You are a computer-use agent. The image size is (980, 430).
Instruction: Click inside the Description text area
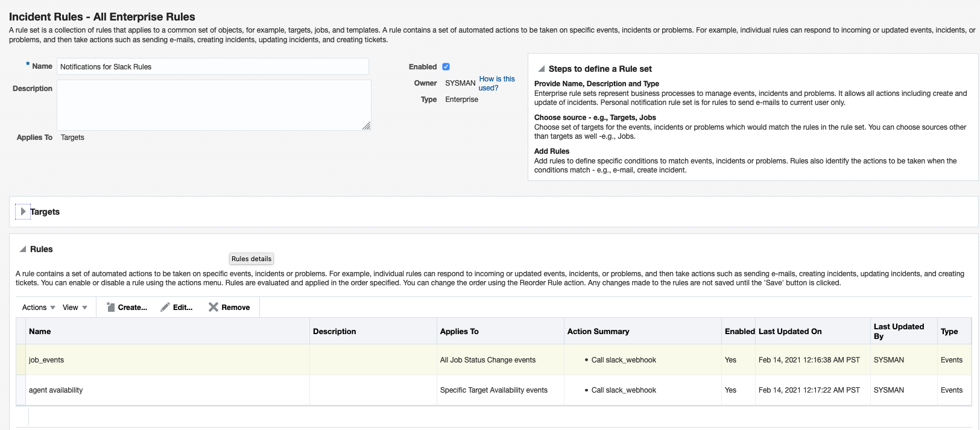(213, 105)
